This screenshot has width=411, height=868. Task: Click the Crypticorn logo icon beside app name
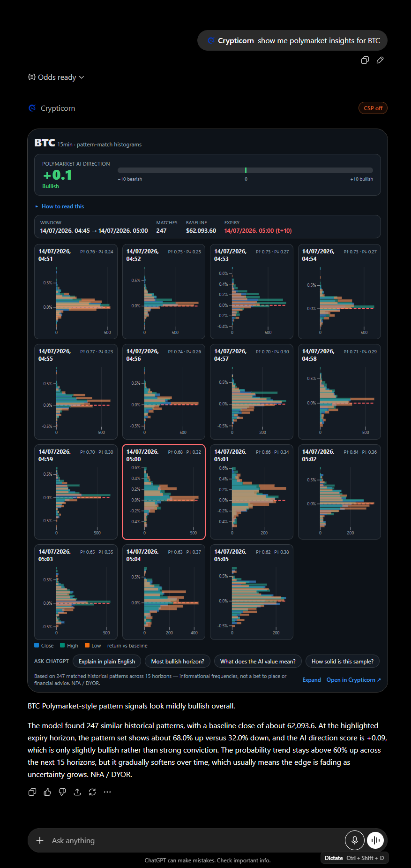pos(32,108)
